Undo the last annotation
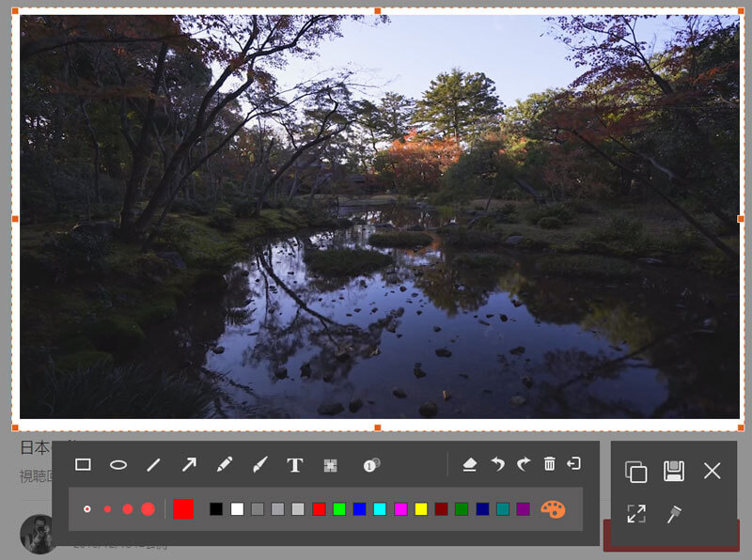The width and height of the screenshot is (752, 560). (x=497, y=464)
